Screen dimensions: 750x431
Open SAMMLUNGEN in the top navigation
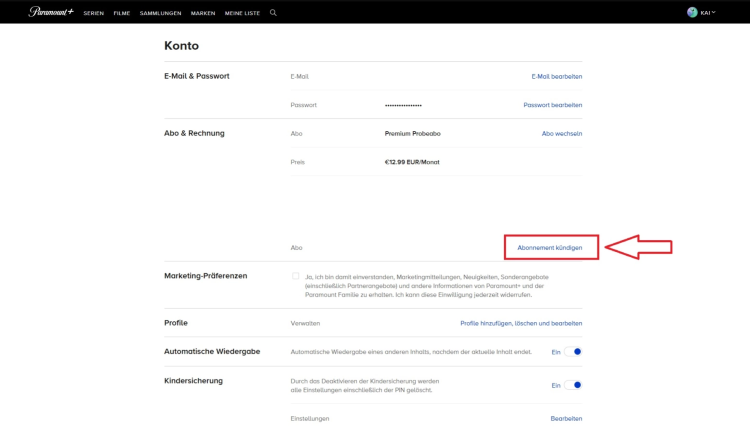click(x=158, y=13)
